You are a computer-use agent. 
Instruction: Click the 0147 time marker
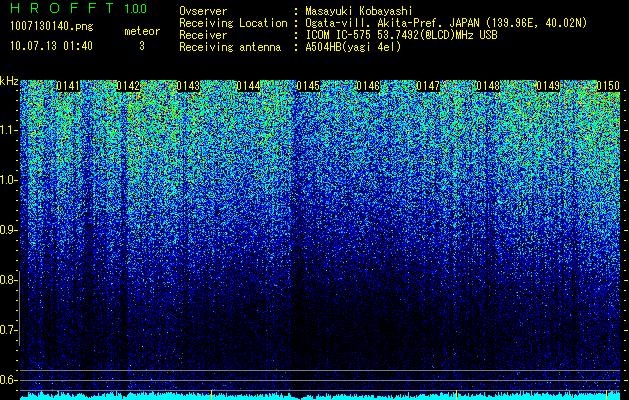point(428,86)
